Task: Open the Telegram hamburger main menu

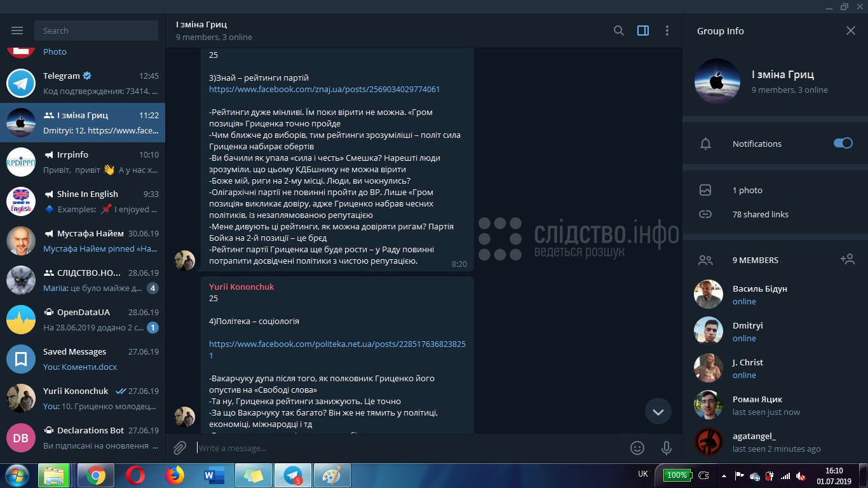Action: [x=17, y=30]
